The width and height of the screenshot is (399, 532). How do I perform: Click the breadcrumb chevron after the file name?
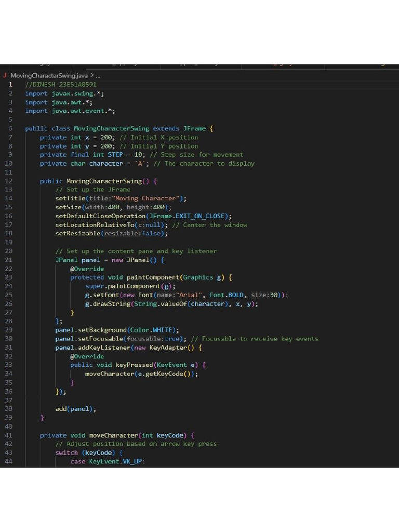[91, 76]
